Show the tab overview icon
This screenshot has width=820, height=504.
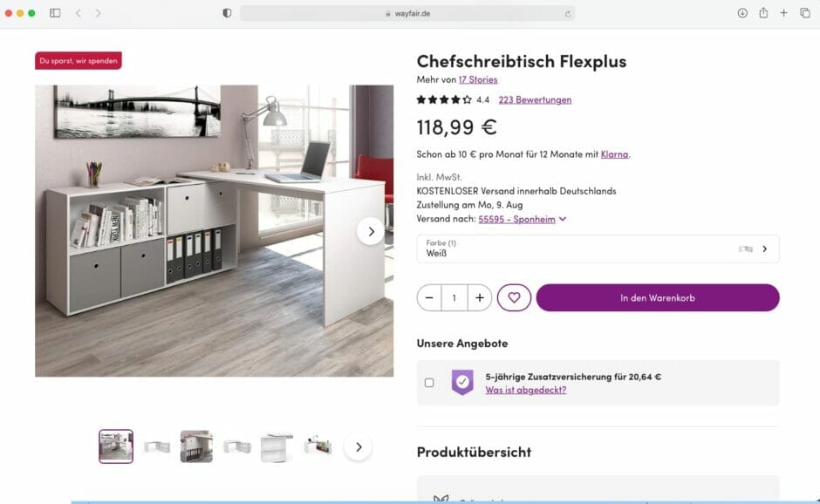(x=805, y=13)
